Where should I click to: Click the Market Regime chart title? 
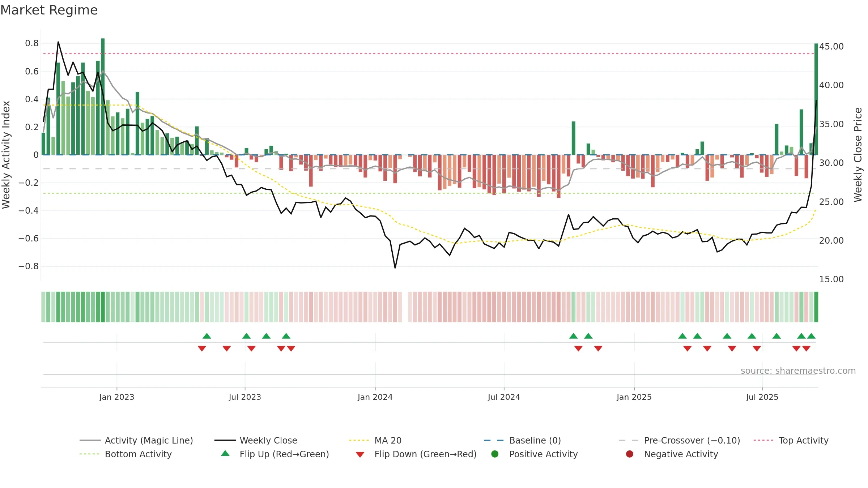click(x=49, y=10)
